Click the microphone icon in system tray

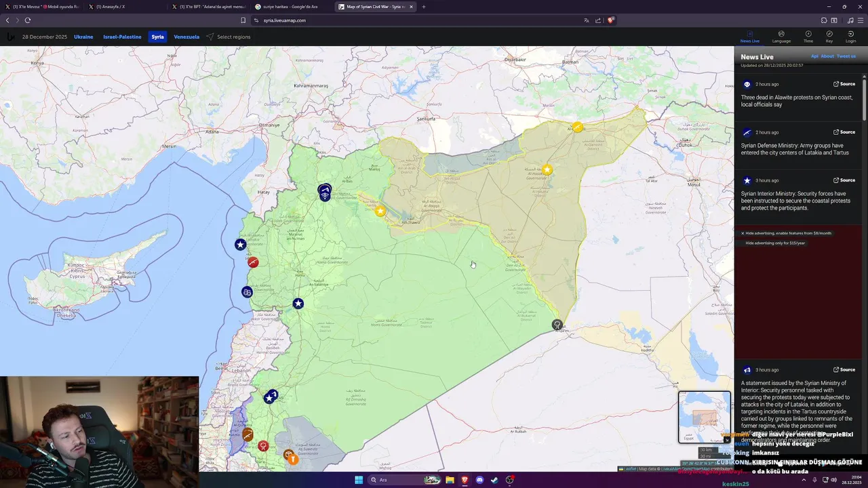click(814, 480)
